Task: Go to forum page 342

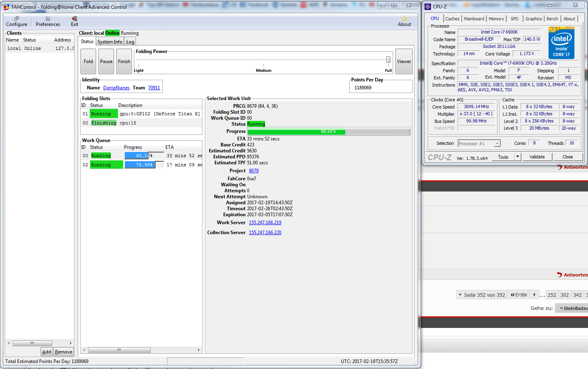Action: pyautogui.click(x=577, y=295)
